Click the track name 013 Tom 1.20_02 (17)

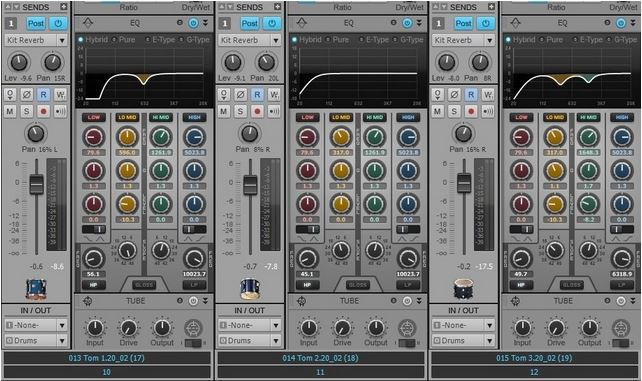pyautogui.click(x=106, y=358)
